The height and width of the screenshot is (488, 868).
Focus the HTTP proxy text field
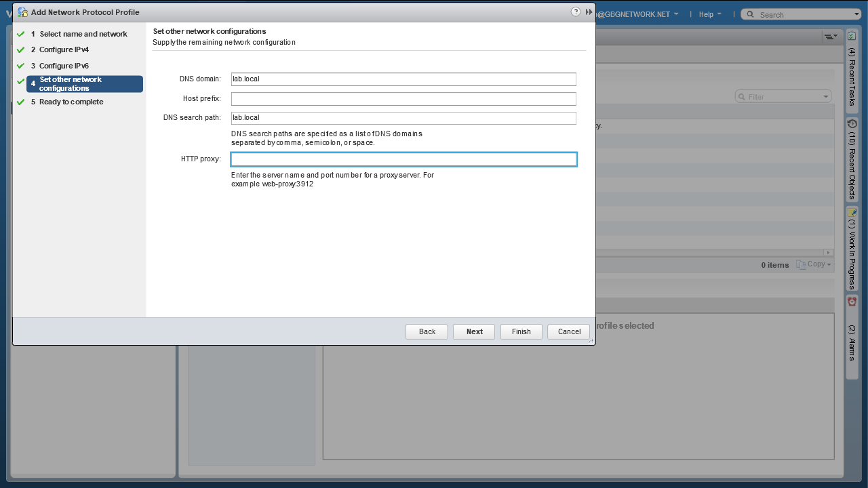click(x=403, y=159)
